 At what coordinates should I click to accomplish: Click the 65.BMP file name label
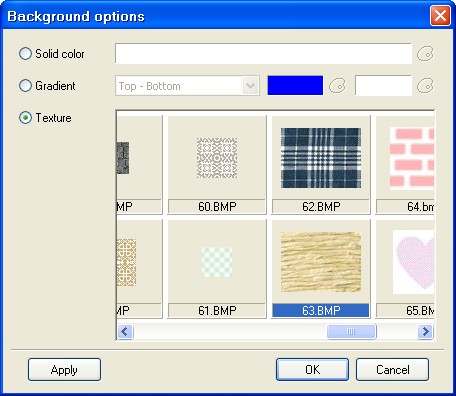pos(405,311)
